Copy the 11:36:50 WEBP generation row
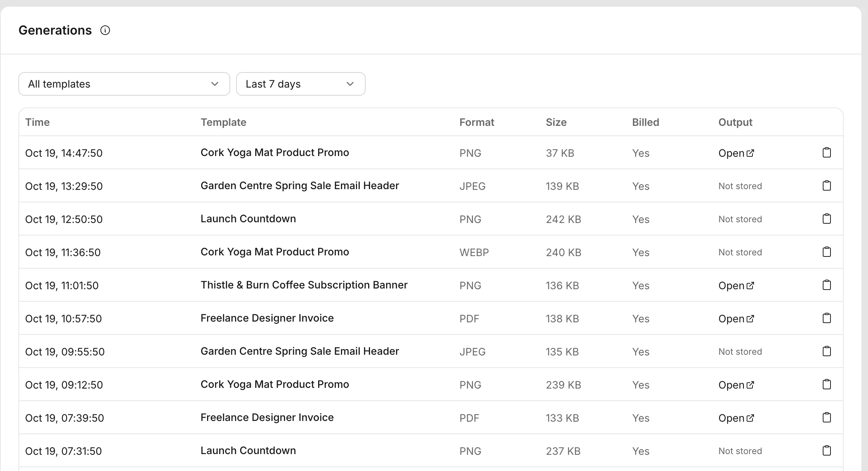 pos(826,252)
